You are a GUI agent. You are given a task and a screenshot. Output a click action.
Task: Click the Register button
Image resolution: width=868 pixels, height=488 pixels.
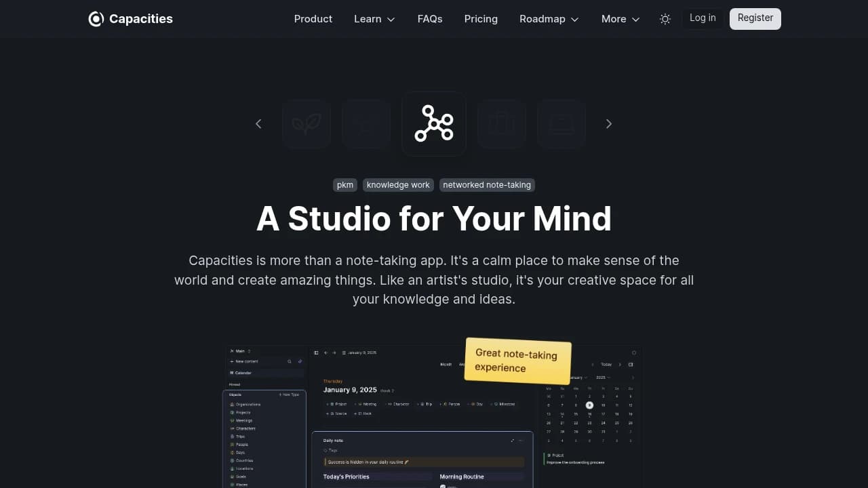tap(755, 18)
